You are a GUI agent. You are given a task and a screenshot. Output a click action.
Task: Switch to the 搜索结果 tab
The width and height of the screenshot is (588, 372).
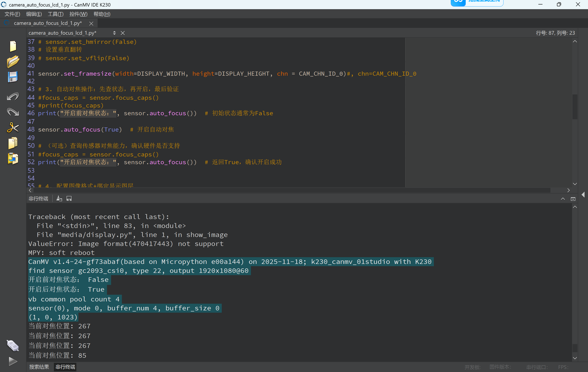(39, 367)
